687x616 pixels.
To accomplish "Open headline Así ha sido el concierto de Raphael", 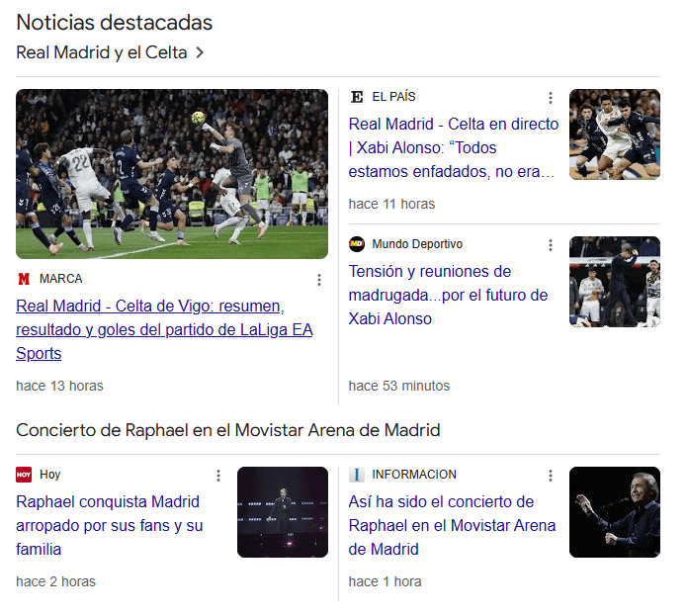I will [452, 525].
